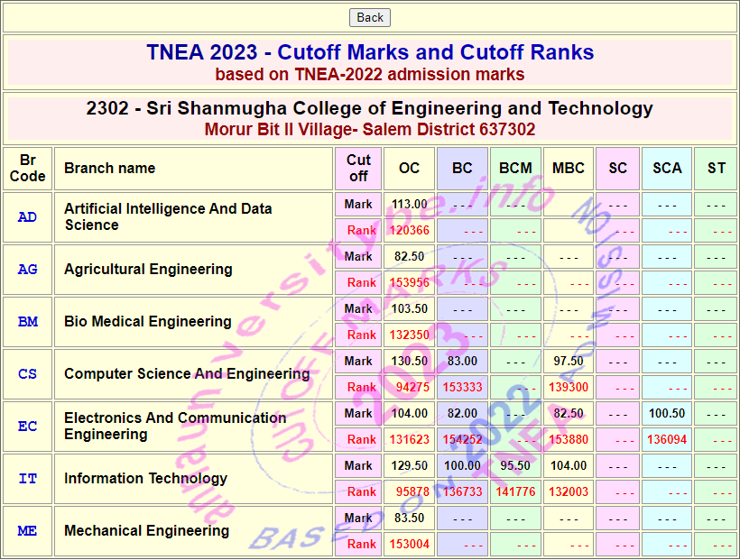The image size is (740, 560).
Task: Click BM OC rank 132350
Action: [x=409, y=335]
